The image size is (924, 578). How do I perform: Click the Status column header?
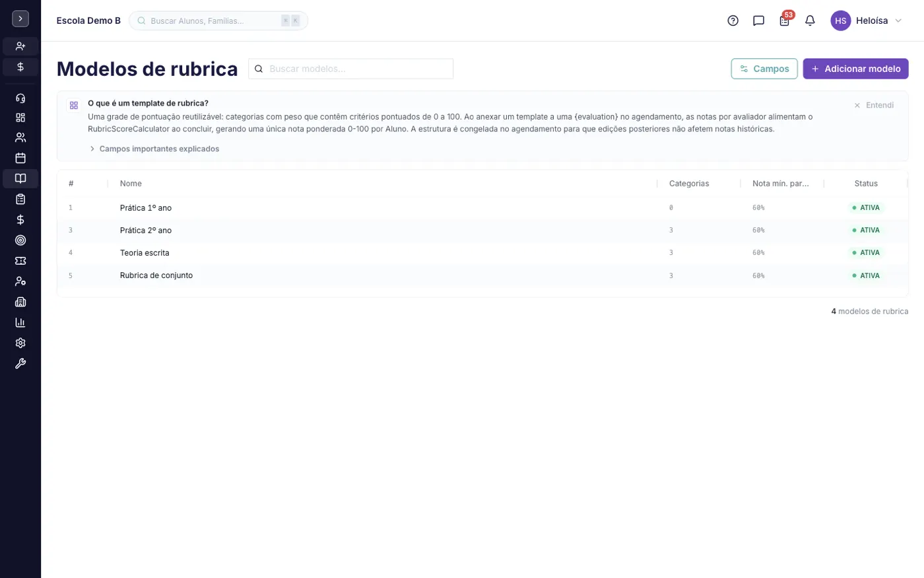[x=866, y=184]
